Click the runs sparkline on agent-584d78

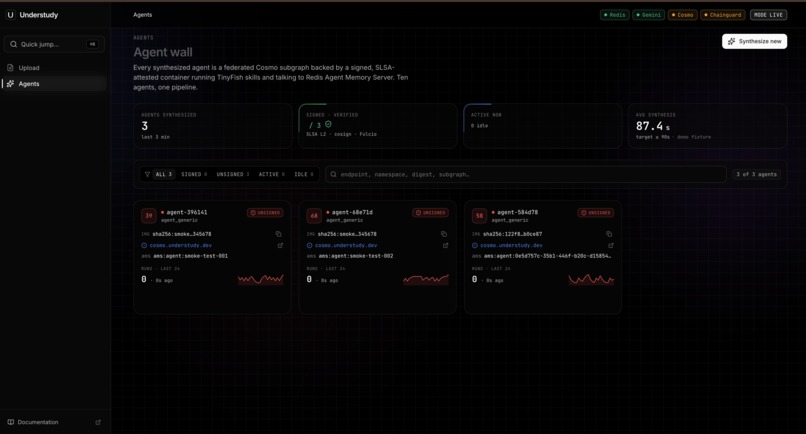pos(591,279)
